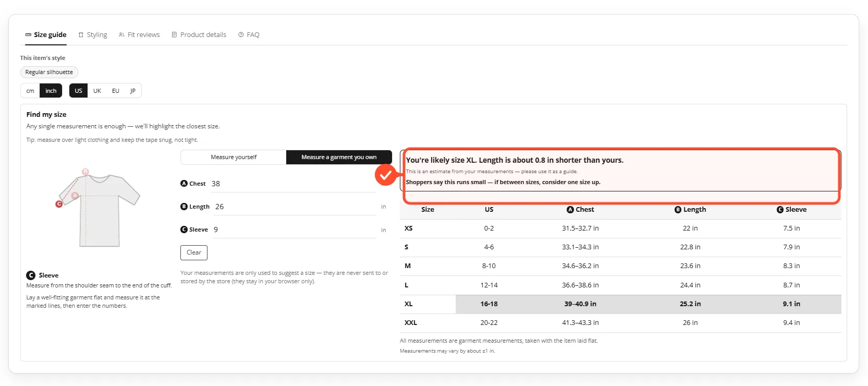Click the 16-18 US size cell

pyautogui.click(x=489, y=304)
